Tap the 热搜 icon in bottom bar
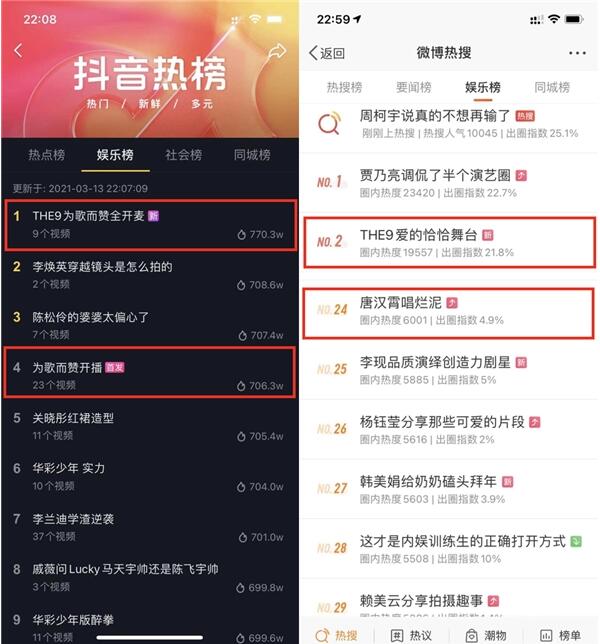Screen dimensions: 600x644 pyautogui.click(x=323, y=635)
